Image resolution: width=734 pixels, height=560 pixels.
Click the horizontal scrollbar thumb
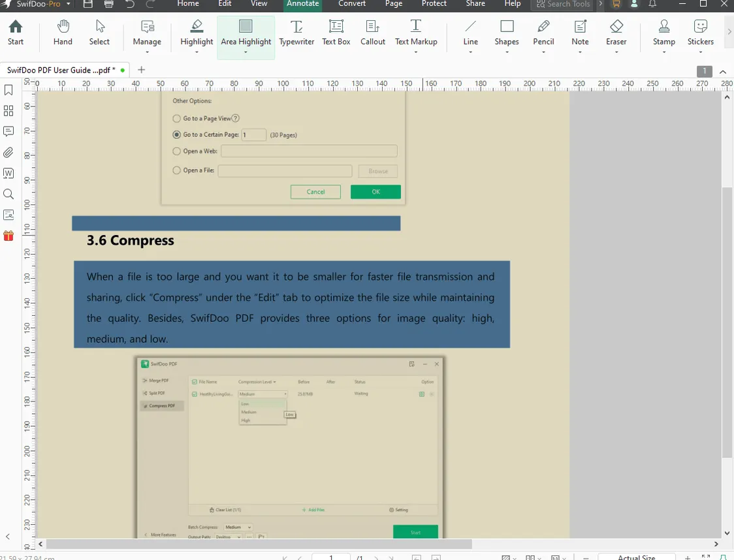[259, 544]
